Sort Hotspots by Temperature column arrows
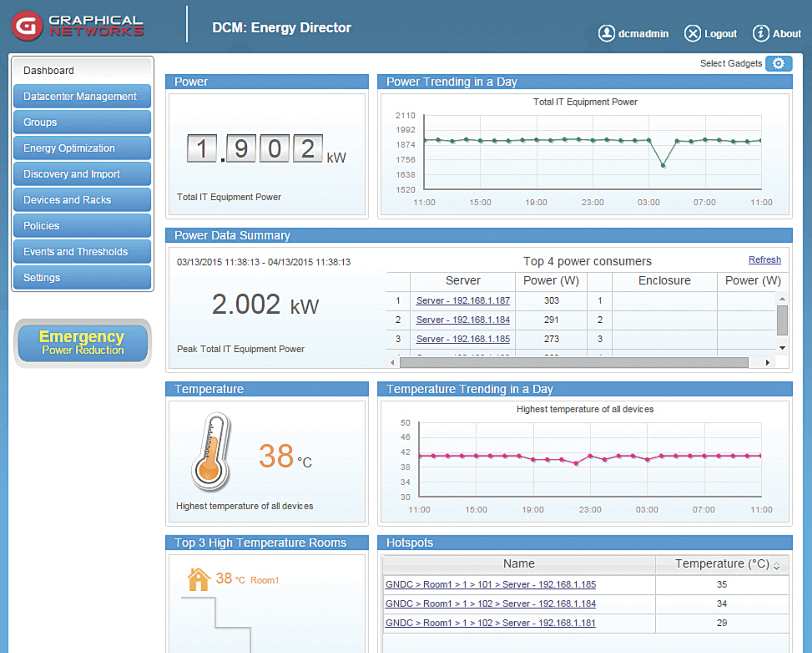812x653 pixels. [x=777, y=566]
